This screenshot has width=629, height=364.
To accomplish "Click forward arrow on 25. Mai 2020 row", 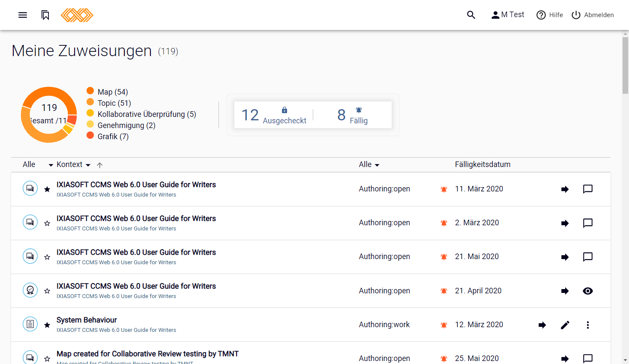I will [x=565, y=358].
